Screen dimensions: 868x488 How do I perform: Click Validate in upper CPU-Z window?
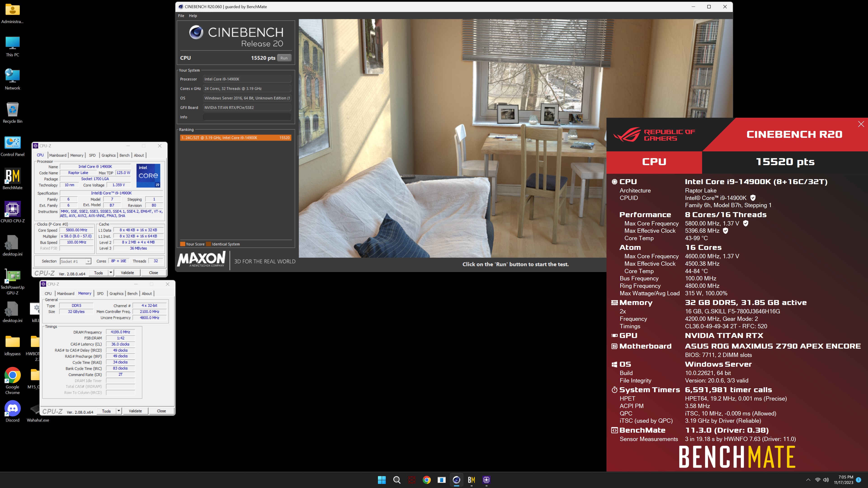pyautogui.click(x=127, y=273)
